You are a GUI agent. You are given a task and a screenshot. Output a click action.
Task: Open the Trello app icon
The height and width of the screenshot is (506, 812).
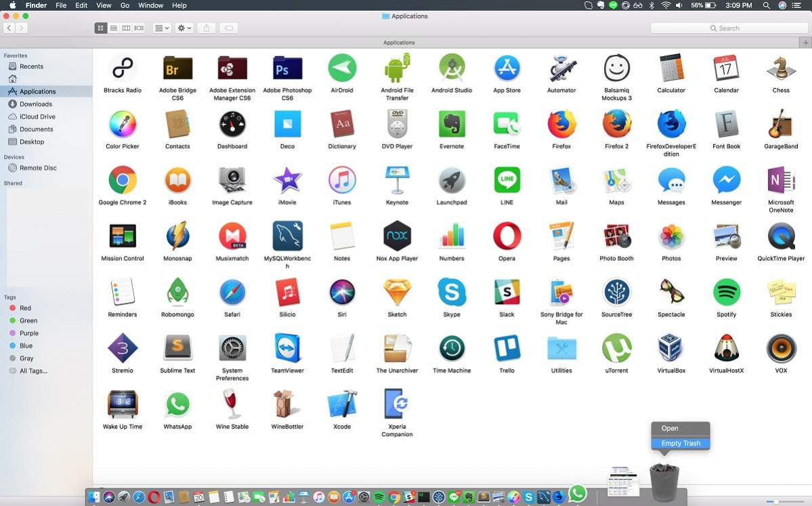[x=507, y=349]
